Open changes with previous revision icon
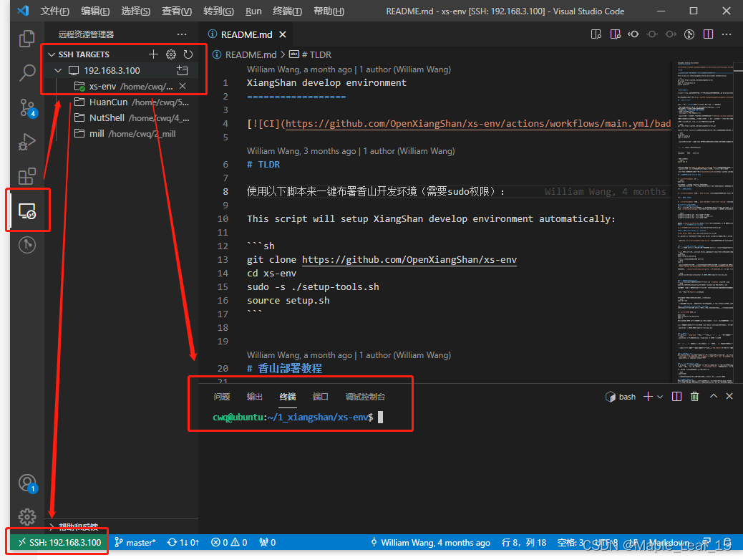The width and height of the screenshot is (743, 560). click(x=633, y=34)
